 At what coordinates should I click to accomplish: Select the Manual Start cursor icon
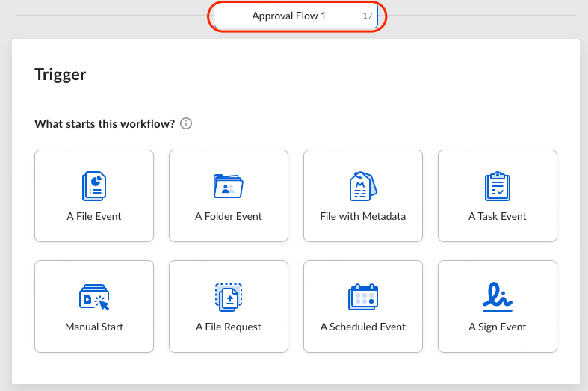tap(94, 297)
